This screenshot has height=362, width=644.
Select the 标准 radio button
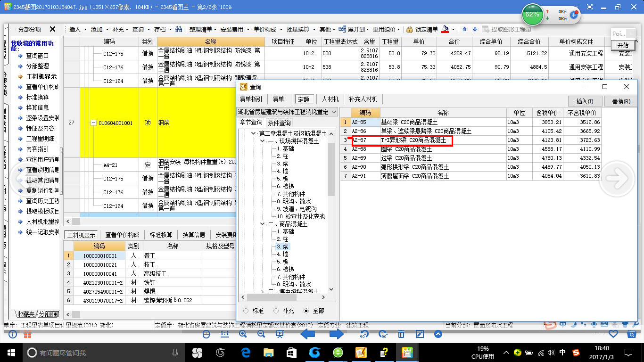[246, 311]
